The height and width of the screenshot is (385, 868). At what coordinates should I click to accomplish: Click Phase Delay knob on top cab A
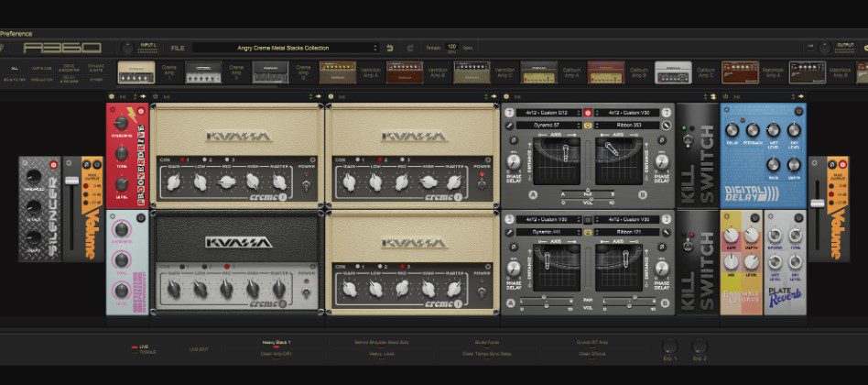pos(514,161)
